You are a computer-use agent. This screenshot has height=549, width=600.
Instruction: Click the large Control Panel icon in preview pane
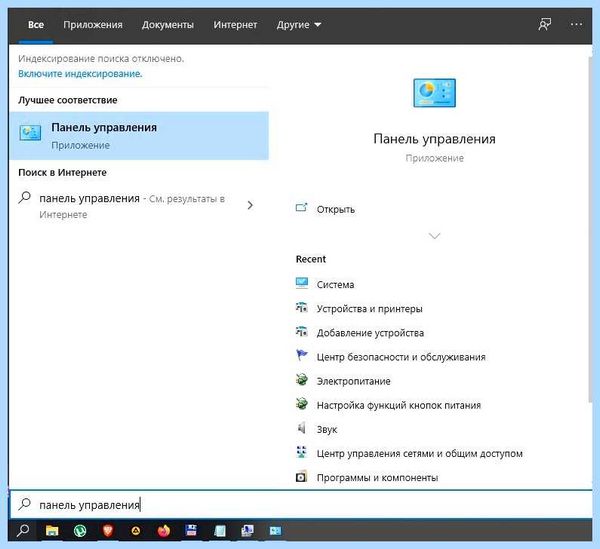(434, 93)
